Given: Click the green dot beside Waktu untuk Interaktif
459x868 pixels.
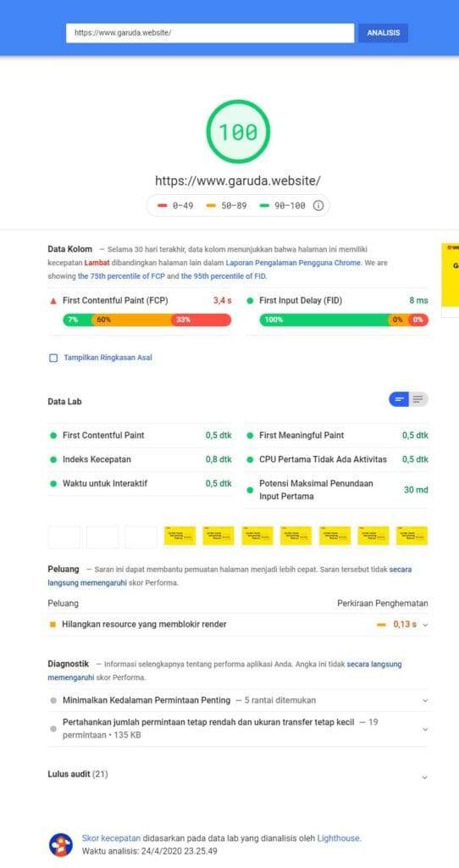Looking at the screenshot, I should pos(53,483).
